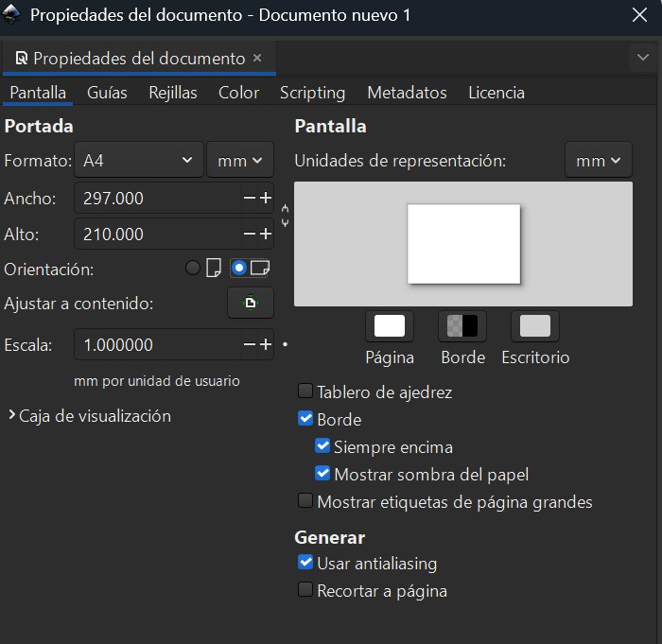
Task: Click the Ajustar a contenido button
Action: (x=251, y=303)
